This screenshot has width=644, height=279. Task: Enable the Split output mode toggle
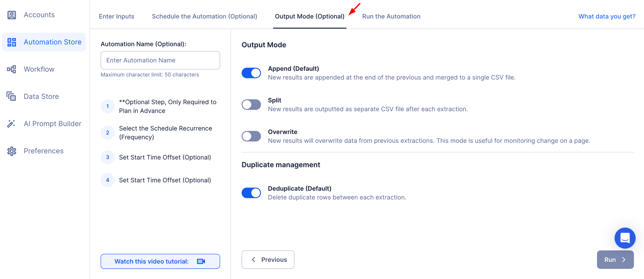point(251,105)
